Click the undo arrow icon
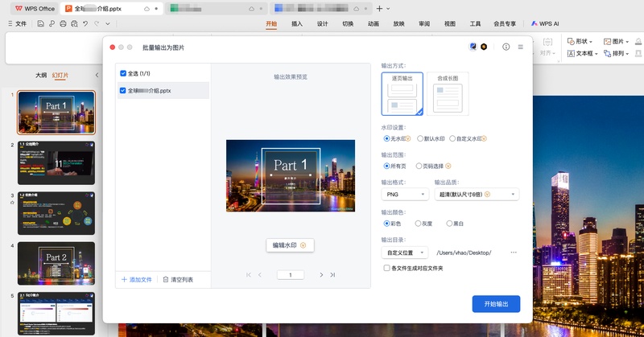The width and height of the screenshot is (644, 337). coord(85,24)
